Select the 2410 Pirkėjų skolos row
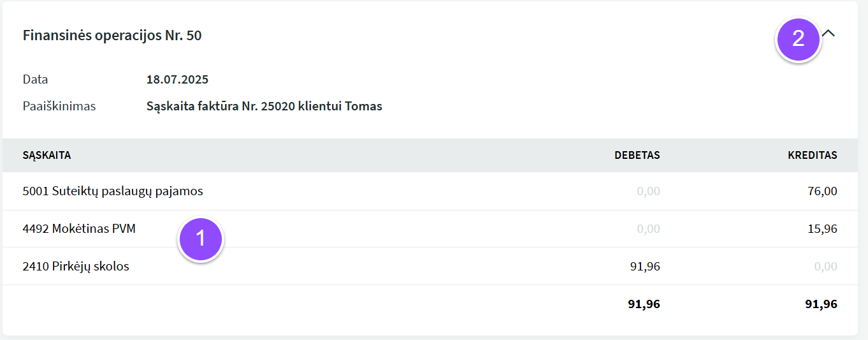Image resolution: width=868 pixels, height=340 pixels. click(430, 266)
